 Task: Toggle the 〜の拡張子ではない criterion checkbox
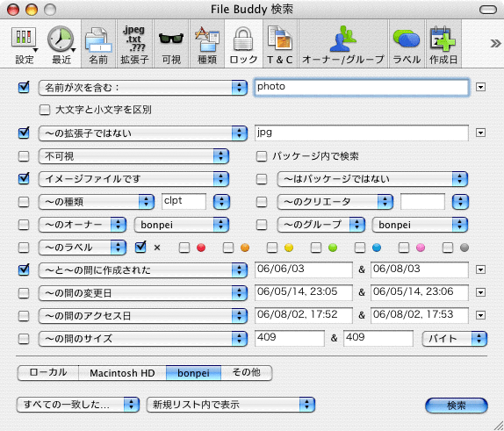pyautogui.click(x=24, y=133)
